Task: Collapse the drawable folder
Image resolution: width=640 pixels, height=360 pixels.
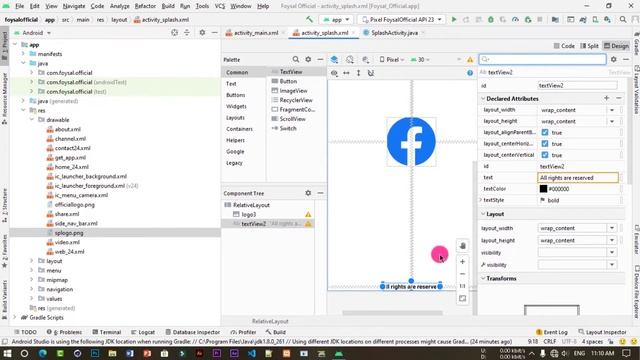Action: tap(31, 120)
